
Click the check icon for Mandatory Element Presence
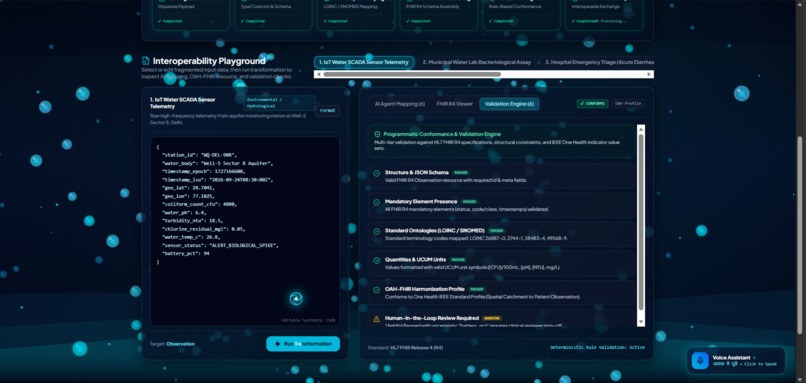click(x=377, y=203)
